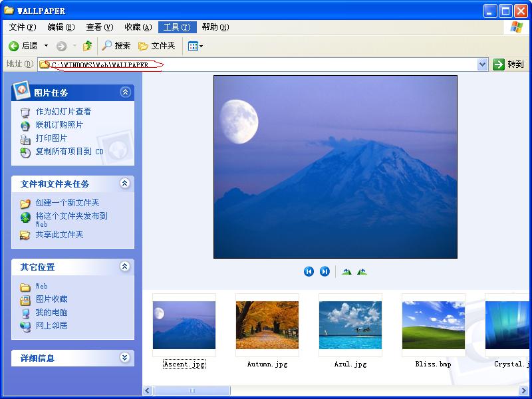Collapse the 图片任务 panel
The image size is (532, 399).
tap(124, 92)
